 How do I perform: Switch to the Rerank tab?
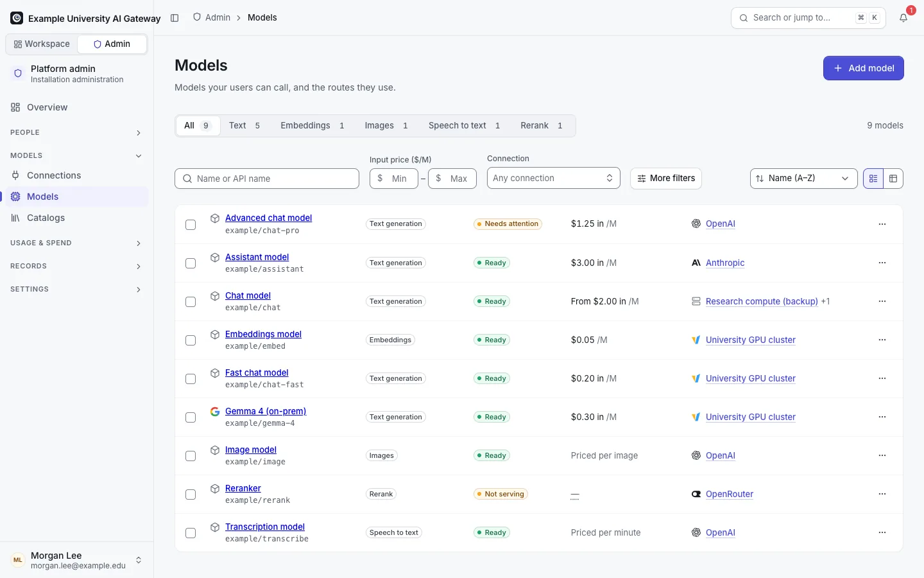tap(542, 126)
